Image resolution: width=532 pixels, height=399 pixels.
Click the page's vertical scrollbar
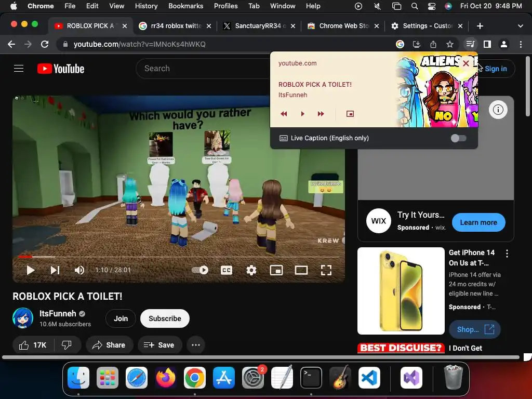click(528, 87)
